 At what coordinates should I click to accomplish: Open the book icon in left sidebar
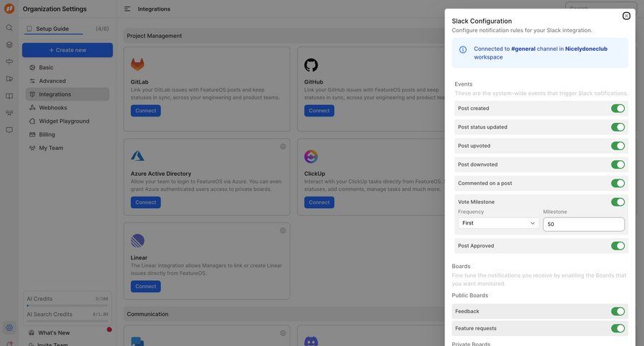pos(9,96)
